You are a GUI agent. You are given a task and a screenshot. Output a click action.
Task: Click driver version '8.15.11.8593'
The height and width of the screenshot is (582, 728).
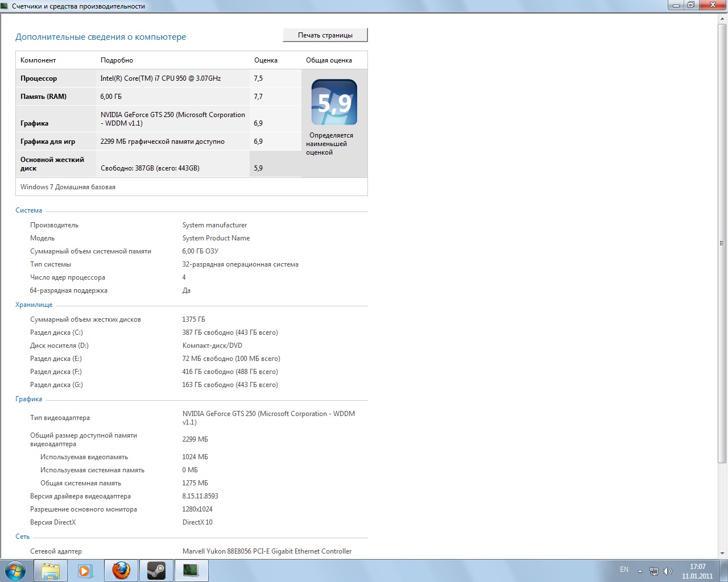click(200, 496)
